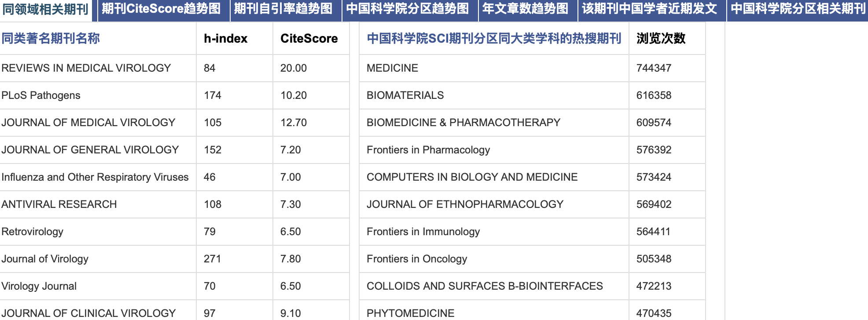This screenshot has height=320, width=868.
Task: Open BIOMEDICINE & PHARMACOTHERAPY journal
Action: coord(463,123)
